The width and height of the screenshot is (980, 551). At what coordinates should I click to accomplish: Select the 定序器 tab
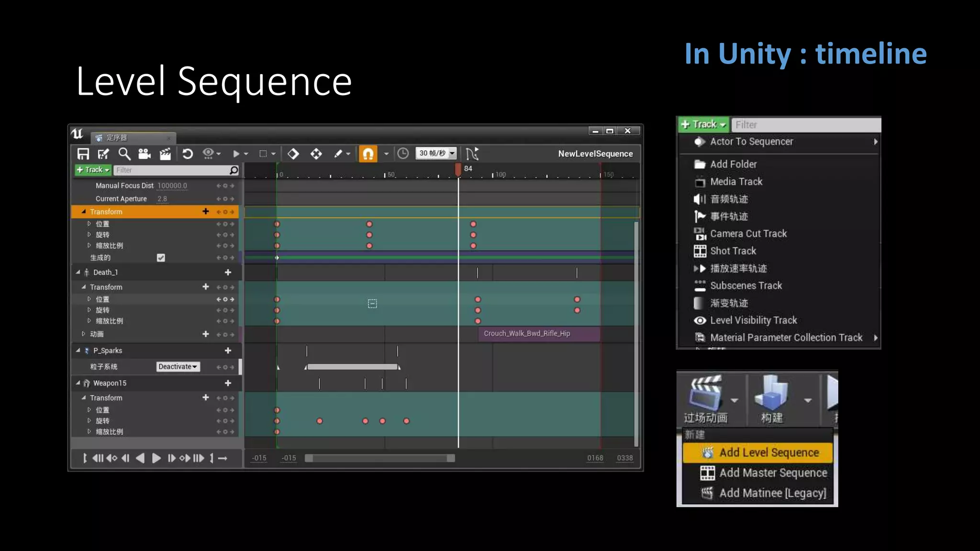(133, 138)
